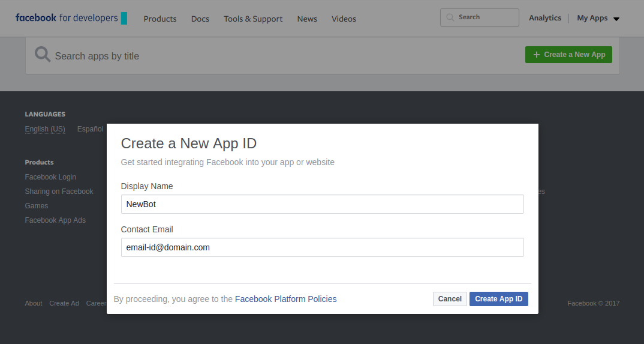Go to the News section
The width and height of the screenshot is (644, 344).
(307, 19)
